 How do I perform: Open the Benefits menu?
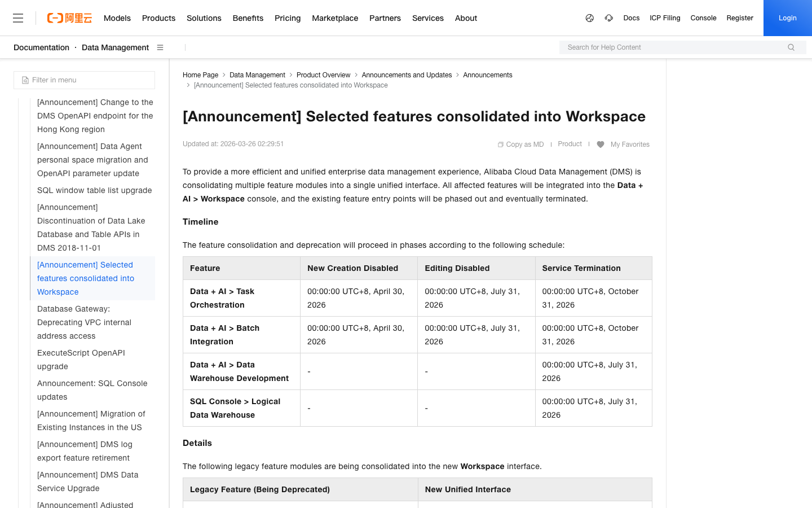click(x=248, y=18)
